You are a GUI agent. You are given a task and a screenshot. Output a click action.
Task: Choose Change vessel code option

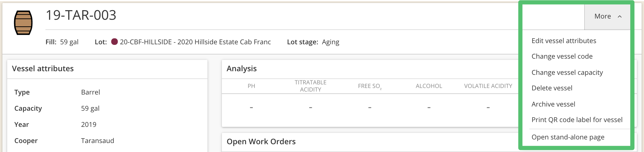562,56
